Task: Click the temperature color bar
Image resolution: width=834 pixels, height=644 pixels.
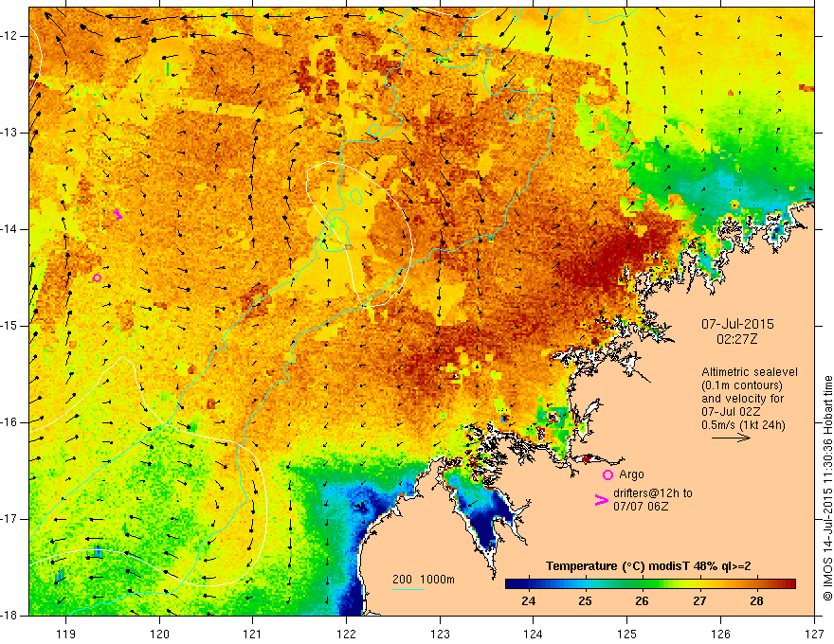Action: [650, 584]
